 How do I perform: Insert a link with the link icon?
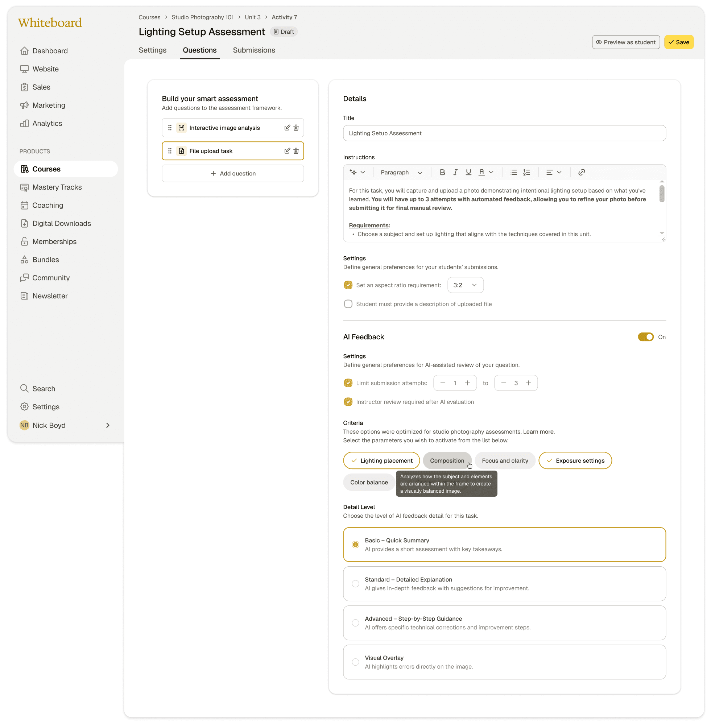point(582,173)
